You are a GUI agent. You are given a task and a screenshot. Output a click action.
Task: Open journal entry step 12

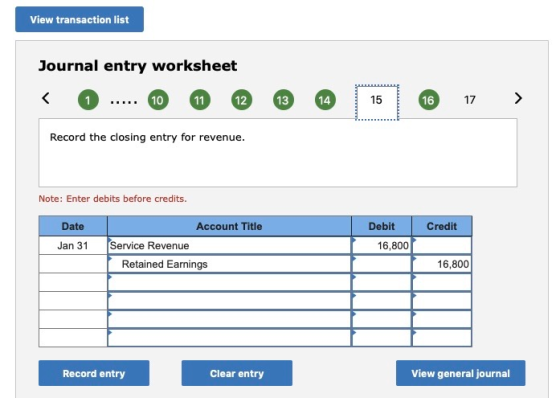point(241,100)
